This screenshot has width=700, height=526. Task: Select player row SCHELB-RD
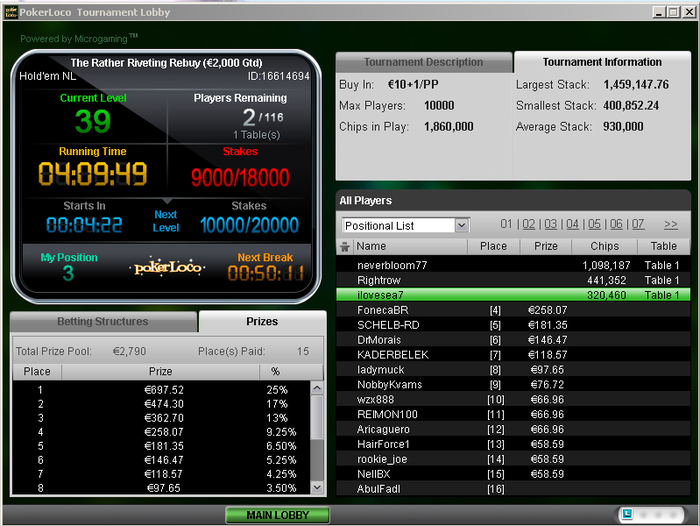(513, 325)
